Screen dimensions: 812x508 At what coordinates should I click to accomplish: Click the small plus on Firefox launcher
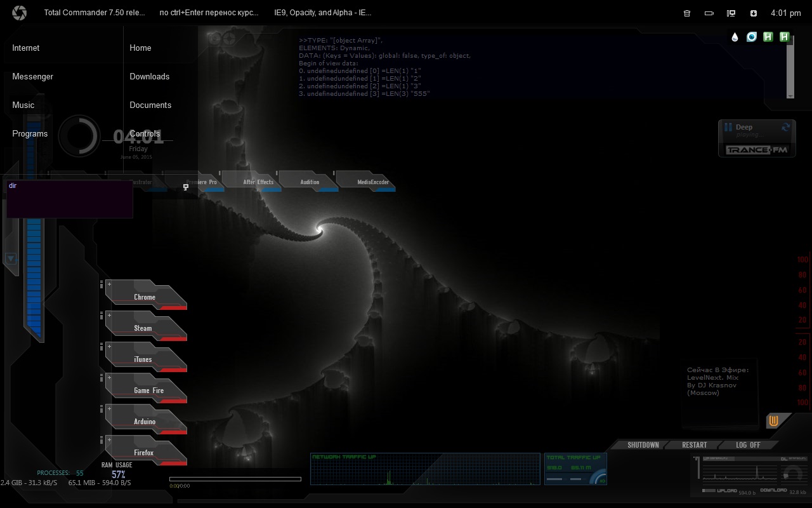tap(109, 439)
